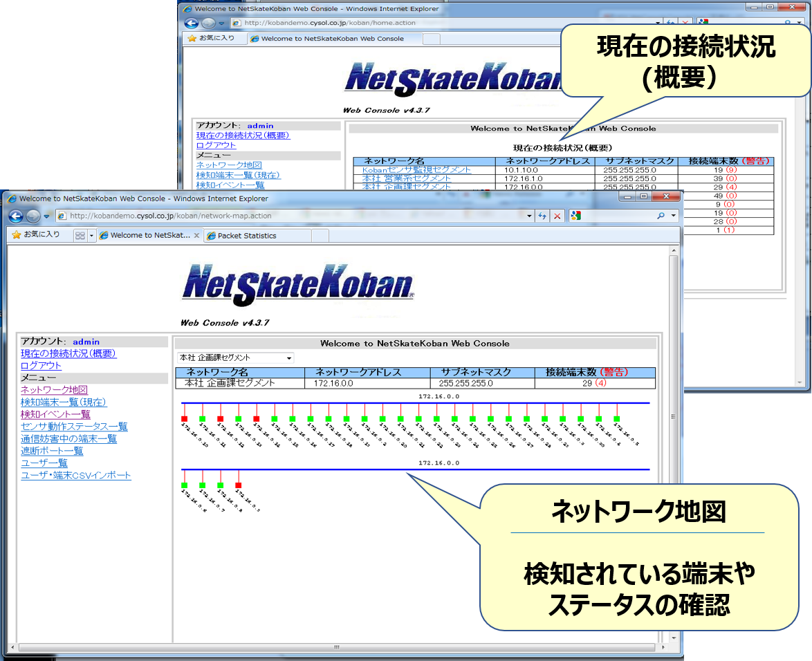Open the 本社 企画課セグメント segment dropdown

pyautogui.click(x=236, y=357)
